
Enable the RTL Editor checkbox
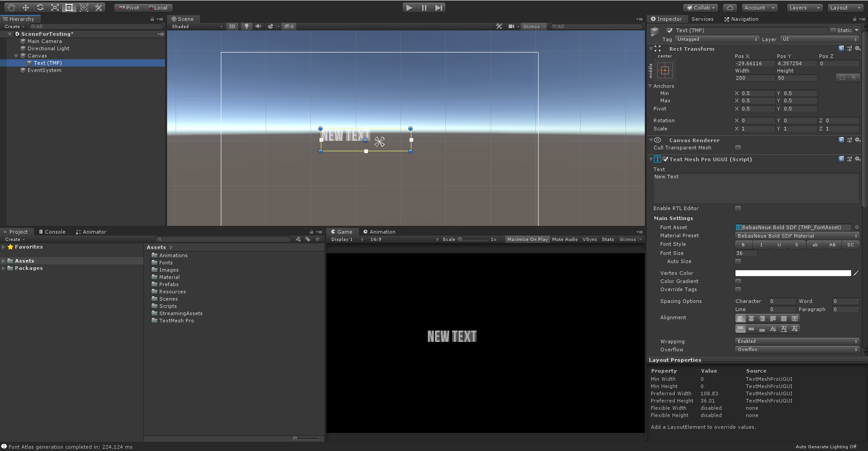[738, 208]
